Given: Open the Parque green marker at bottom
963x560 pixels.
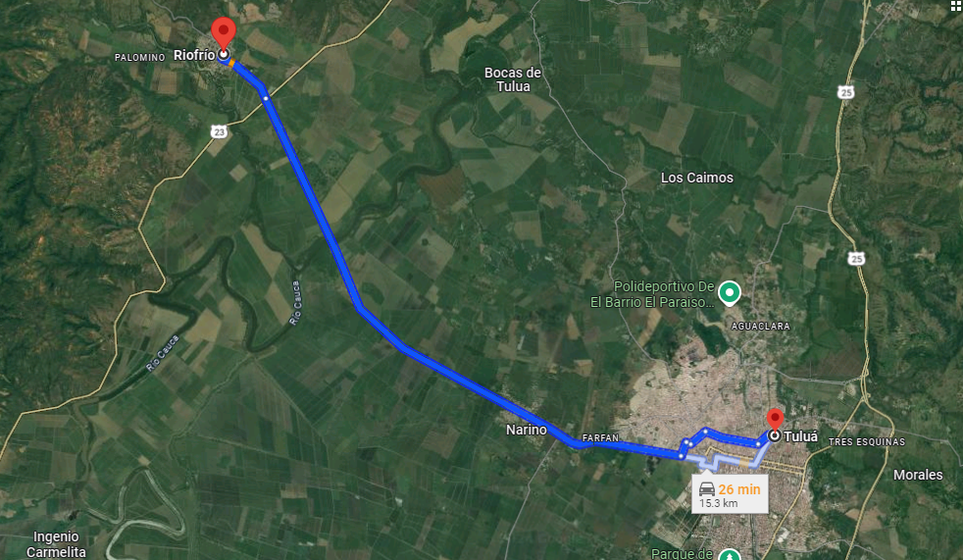Looking at the screenshot, I should pos(730,554).
